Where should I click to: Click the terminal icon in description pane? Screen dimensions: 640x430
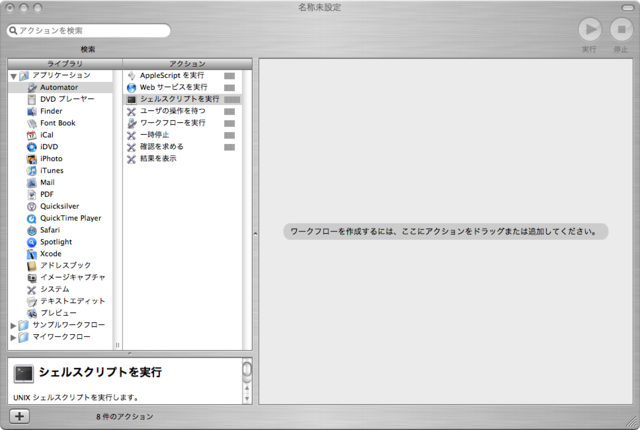(24, 374)
